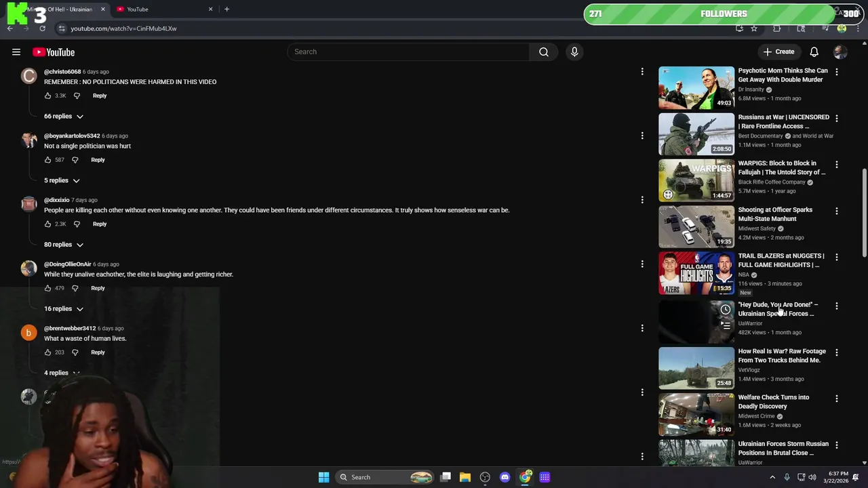
Task: Open the Trail Blazers at Nuggets thumbnail
Action: pos(696,273)
